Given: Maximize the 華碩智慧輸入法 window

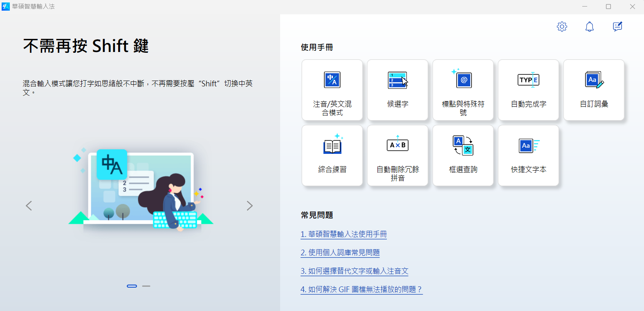Looking at the screenshot, I should [608, 7].
